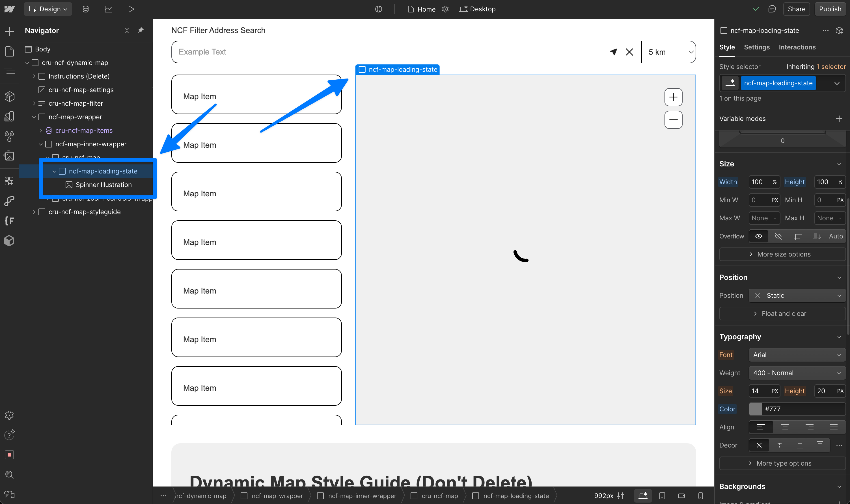The image size is (850, 504).
Task: Set overflow to visible eye option
Action: click(x=758, y=236)
